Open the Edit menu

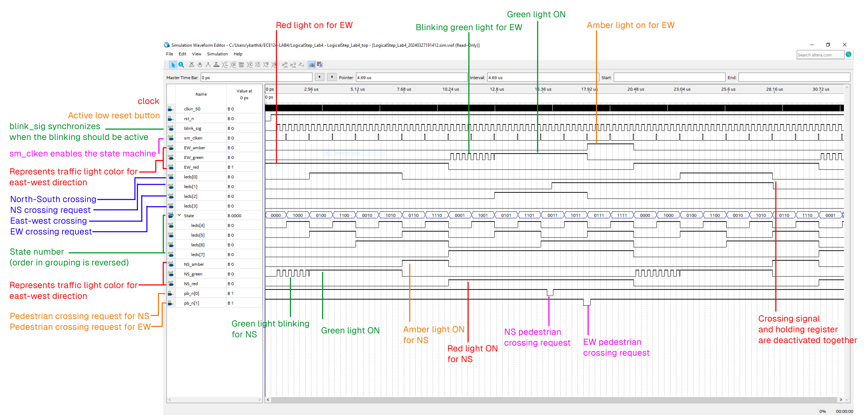click(182, 54)
